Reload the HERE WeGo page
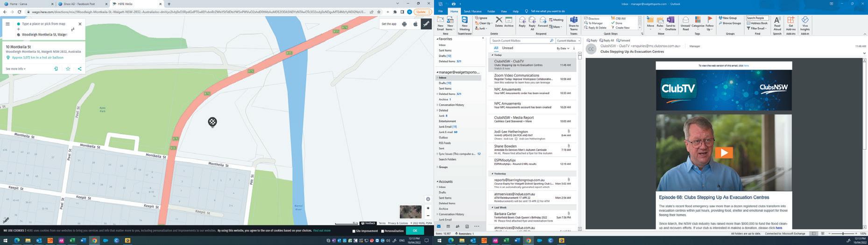 pyautogui.click(x=19, y=12)
